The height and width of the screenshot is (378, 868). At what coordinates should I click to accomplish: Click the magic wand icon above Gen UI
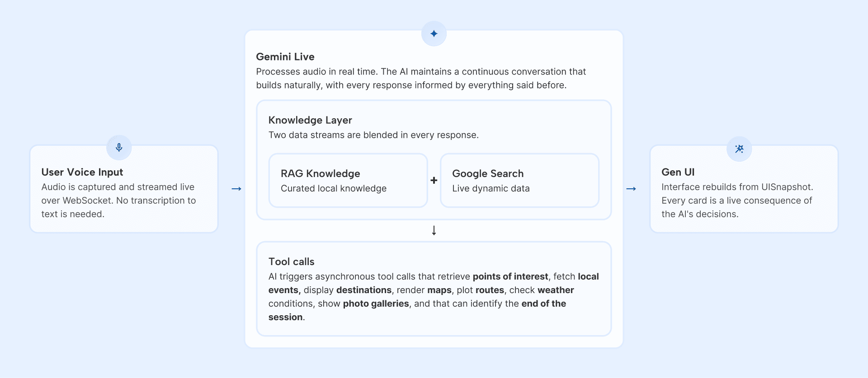click(x=739, y=149)
